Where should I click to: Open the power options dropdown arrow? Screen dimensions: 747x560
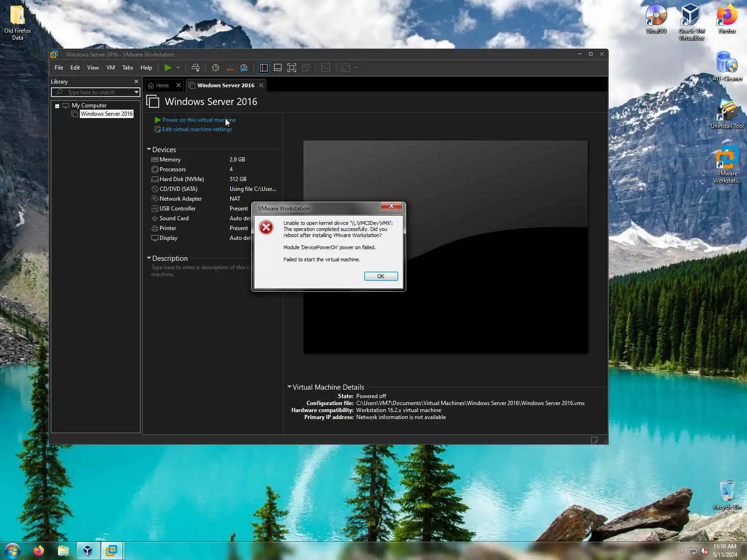[178, 68]
